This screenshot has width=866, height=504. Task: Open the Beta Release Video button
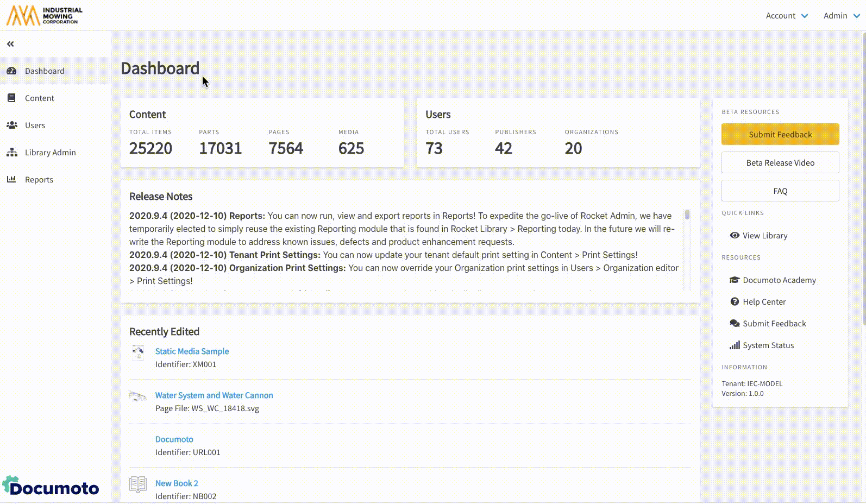click(x=780, y=163)
